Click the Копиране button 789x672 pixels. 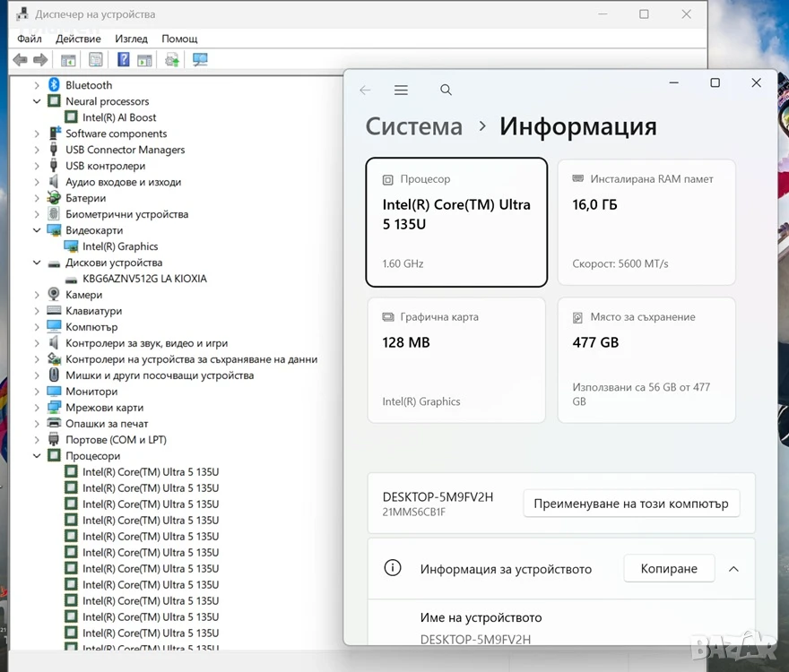pyautogui.click(x=669, y=568)
